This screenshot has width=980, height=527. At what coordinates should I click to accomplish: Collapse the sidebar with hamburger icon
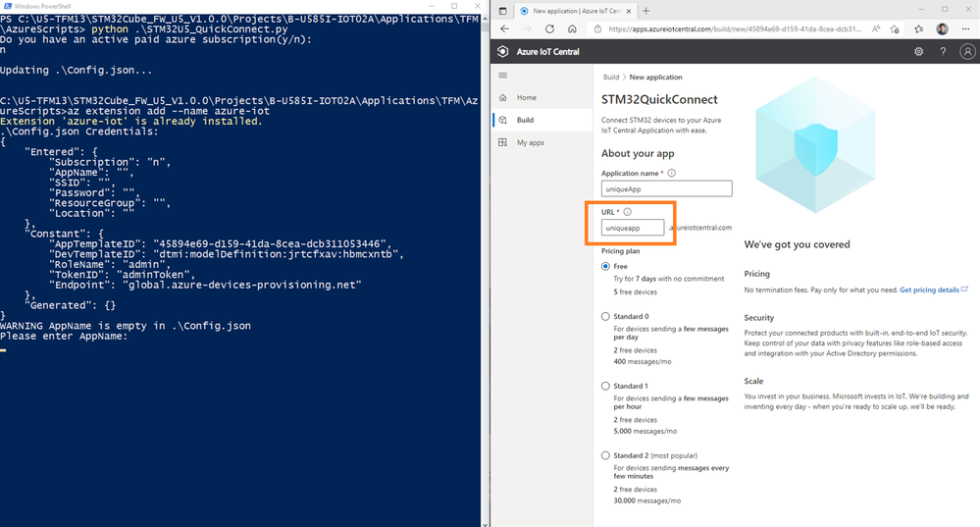coord(502,76)
